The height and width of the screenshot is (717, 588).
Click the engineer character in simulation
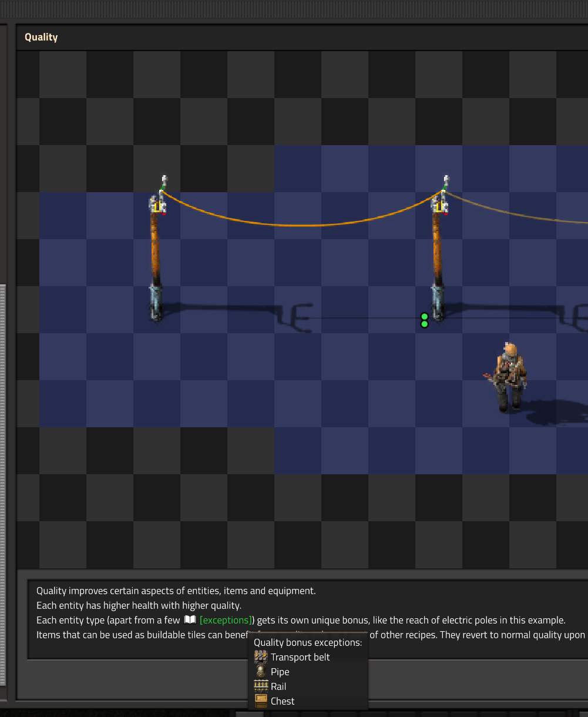pyautogui.click(x=509, y=378)
